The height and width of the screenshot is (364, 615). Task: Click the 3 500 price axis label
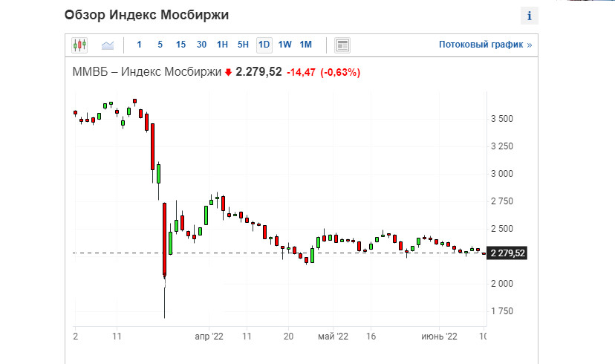pyautogui.click(x=501, y=119)
